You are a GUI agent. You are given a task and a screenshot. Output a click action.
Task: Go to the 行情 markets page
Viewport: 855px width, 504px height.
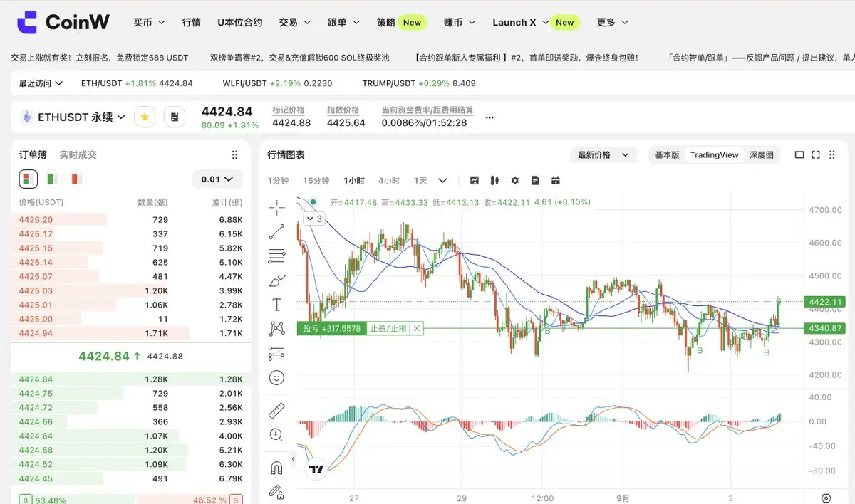tap(192, 22)
